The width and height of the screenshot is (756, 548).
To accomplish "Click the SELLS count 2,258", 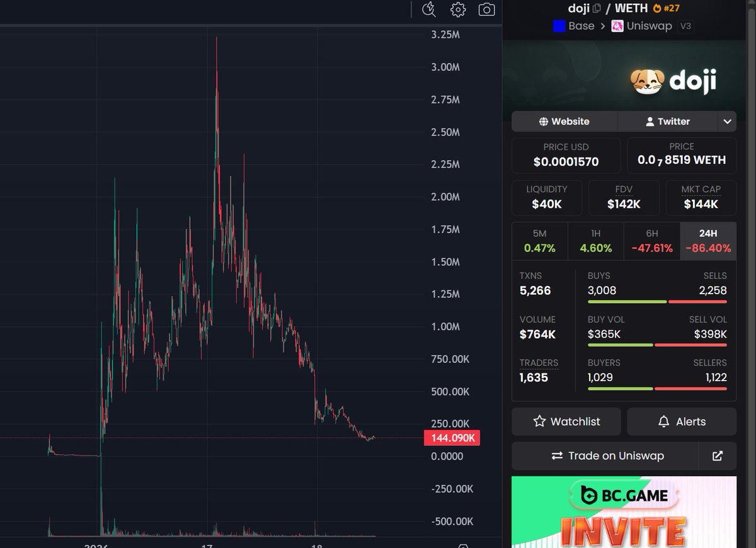I will click(713, 290).
